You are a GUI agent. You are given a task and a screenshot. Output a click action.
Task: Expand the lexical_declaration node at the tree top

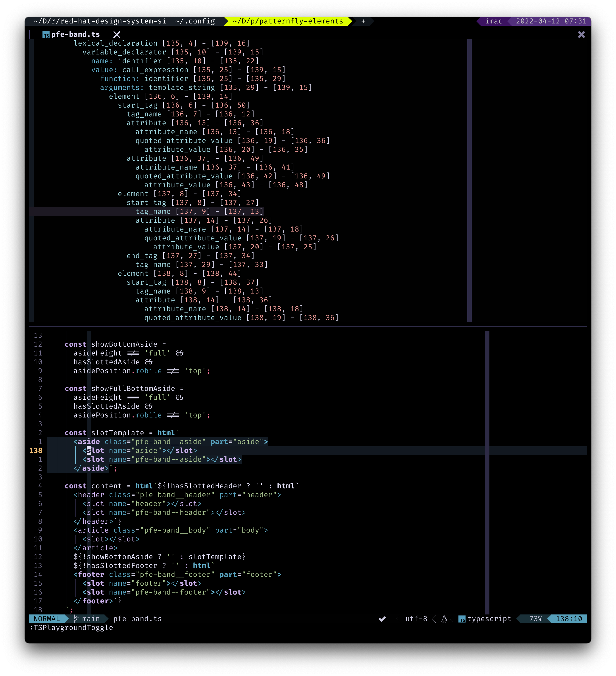[x=116, y=43]
